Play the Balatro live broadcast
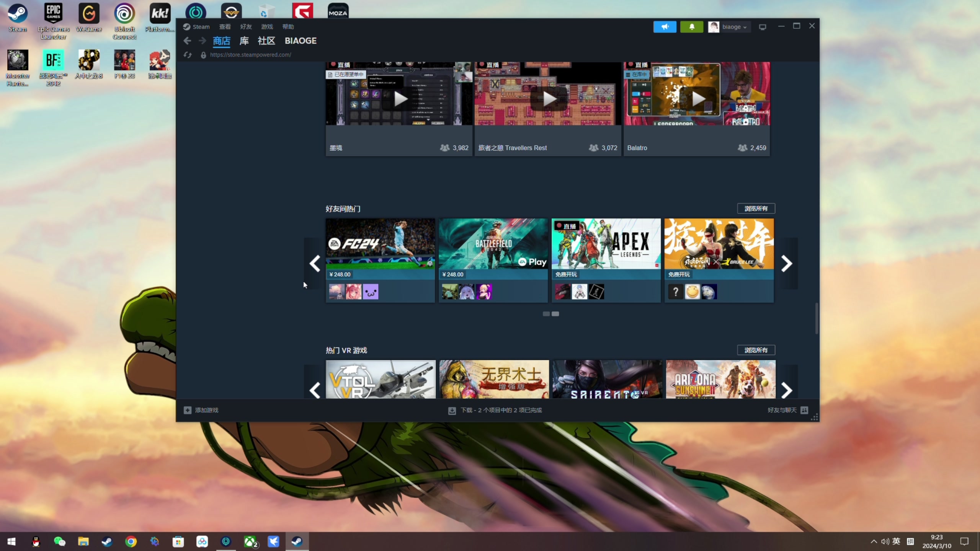This screenshot has width=980, height=551. tap(698, 99)
